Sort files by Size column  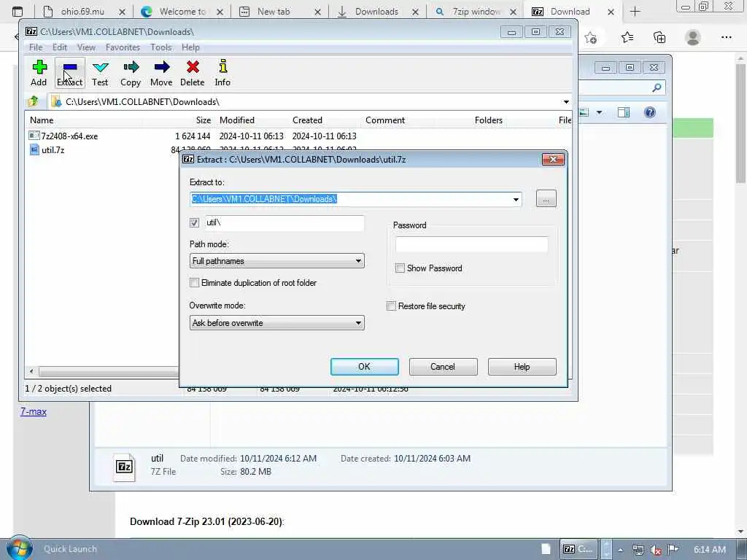tap(179, 120)
